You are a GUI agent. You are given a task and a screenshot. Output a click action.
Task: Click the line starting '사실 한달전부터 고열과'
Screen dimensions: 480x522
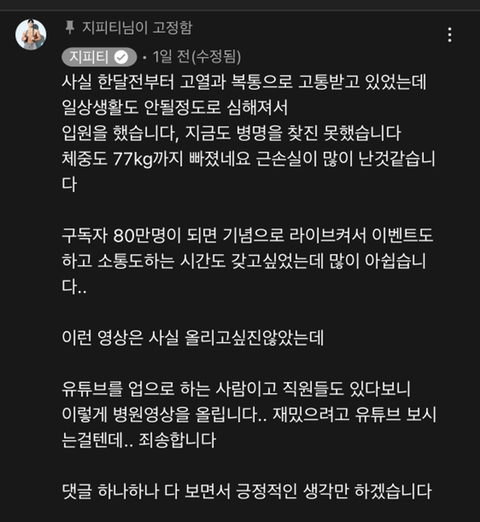point(244,82)
